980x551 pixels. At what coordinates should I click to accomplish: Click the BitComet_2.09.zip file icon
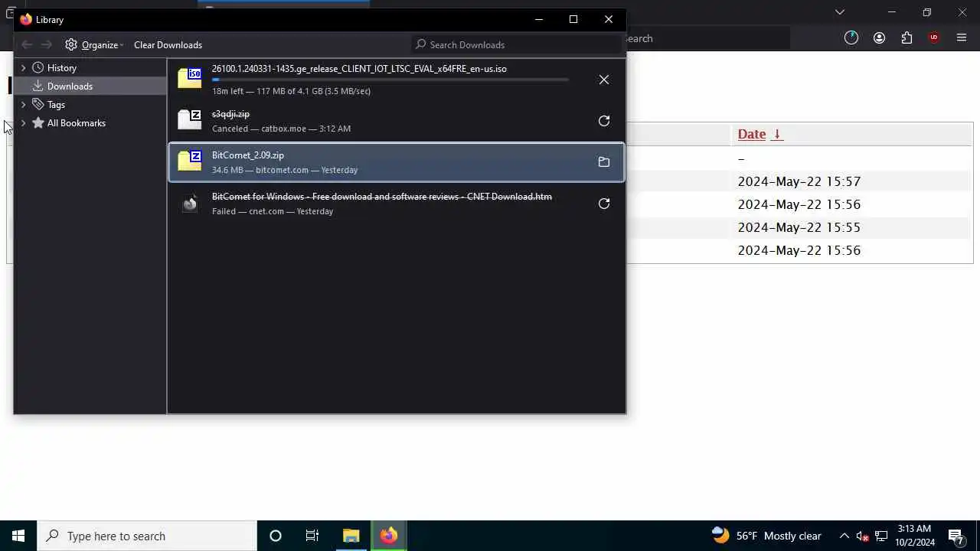(x=190, y=161)
